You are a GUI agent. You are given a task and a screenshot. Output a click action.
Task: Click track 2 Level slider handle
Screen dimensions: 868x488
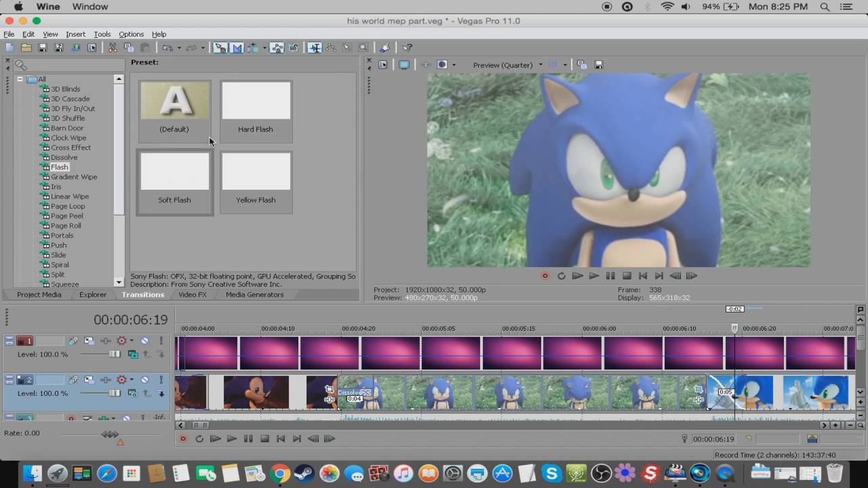(115, 393)
